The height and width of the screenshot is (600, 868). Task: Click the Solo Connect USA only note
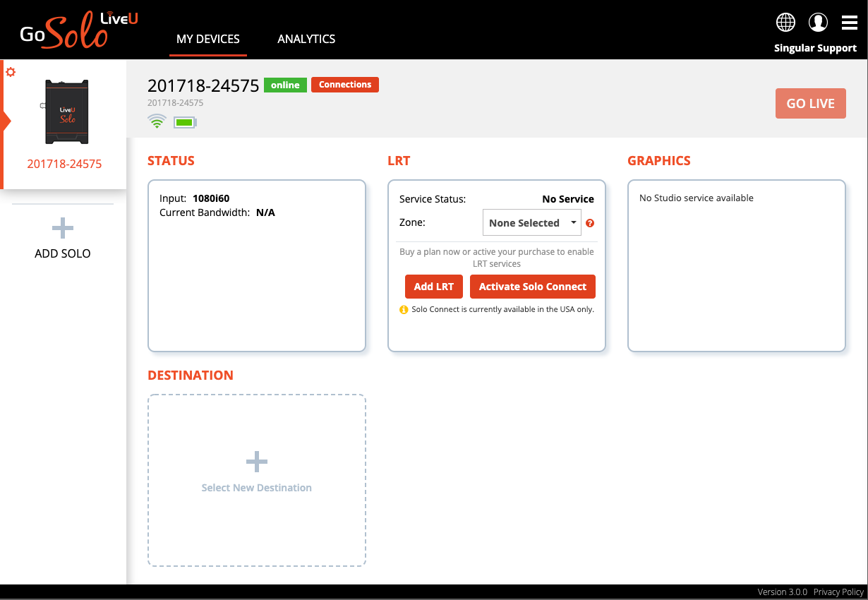coord(502,310)
